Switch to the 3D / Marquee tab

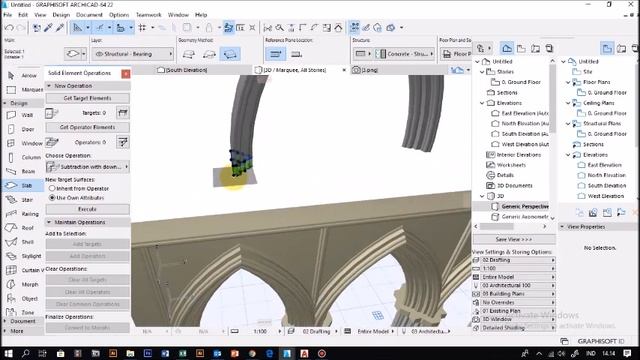click(x=291, y=70)
